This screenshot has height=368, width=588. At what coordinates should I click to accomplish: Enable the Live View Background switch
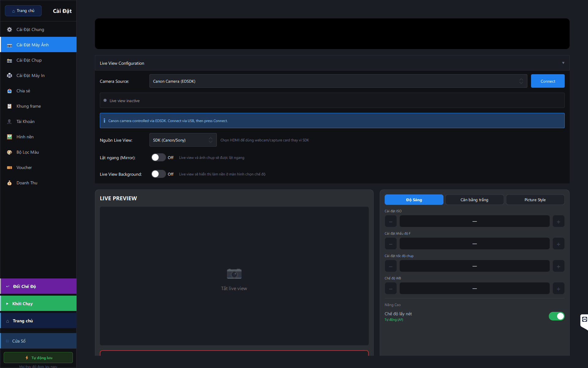click(x=158, y=174)
